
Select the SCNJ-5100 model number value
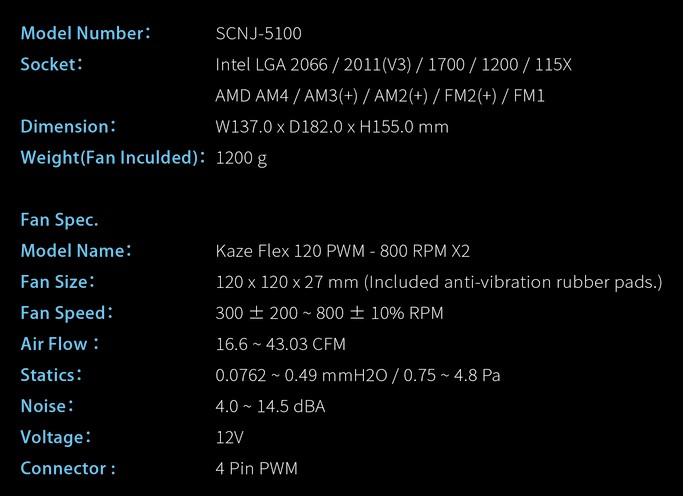[257, 33]
